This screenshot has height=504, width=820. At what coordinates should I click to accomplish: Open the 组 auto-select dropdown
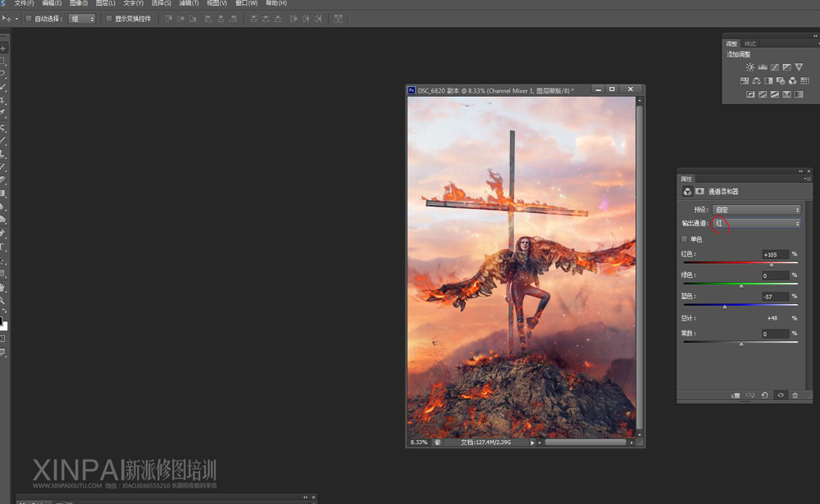coord(82,19)
